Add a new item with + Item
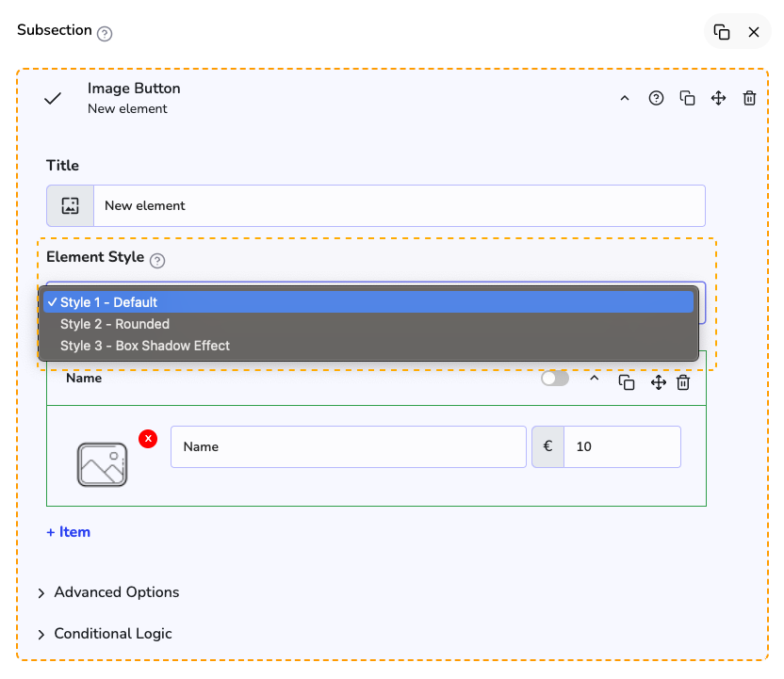Screen dimensions: 784x679 (x=69, y=532)
